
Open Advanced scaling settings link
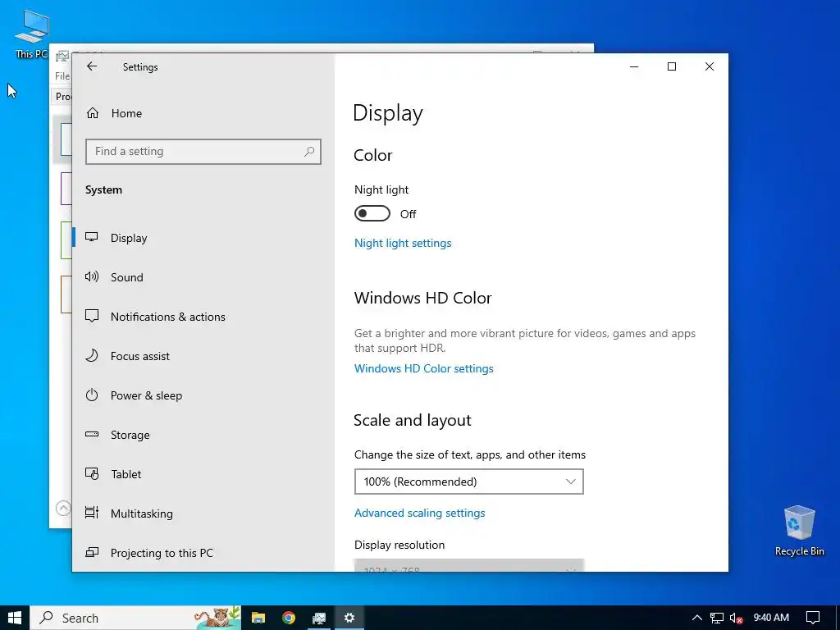point(419,514)
